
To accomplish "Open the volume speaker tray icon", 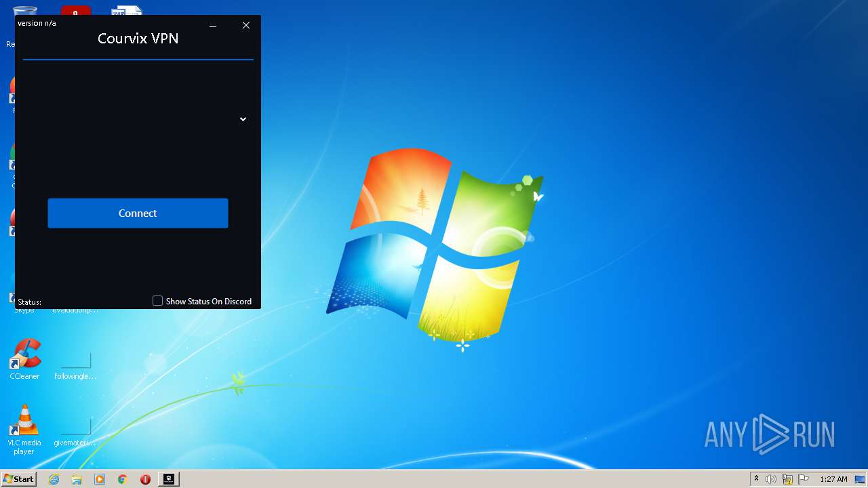I will pos(771,479).
